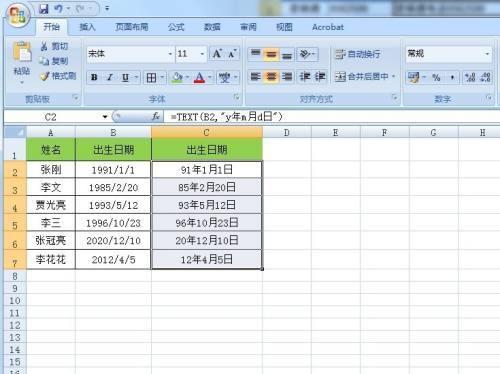Click the increase font size icon
This screenshot has height=374, width=500.
point(217,53)
